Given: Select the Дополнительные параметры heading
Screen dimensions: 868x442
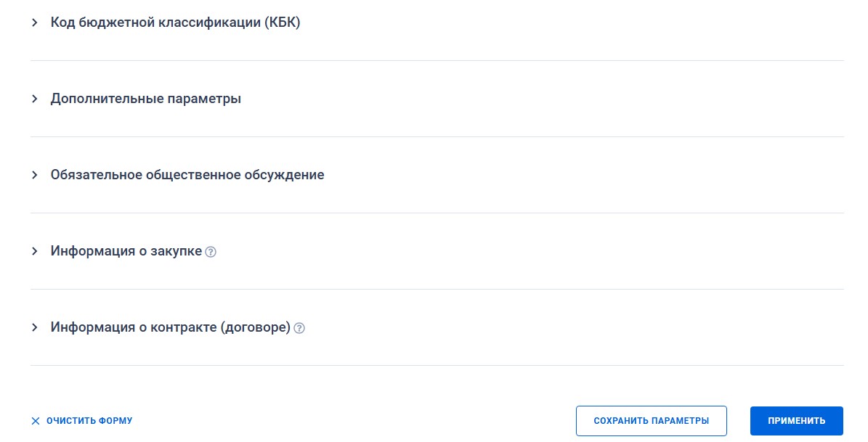Looking at the screenshot, I should click(145, 99).
